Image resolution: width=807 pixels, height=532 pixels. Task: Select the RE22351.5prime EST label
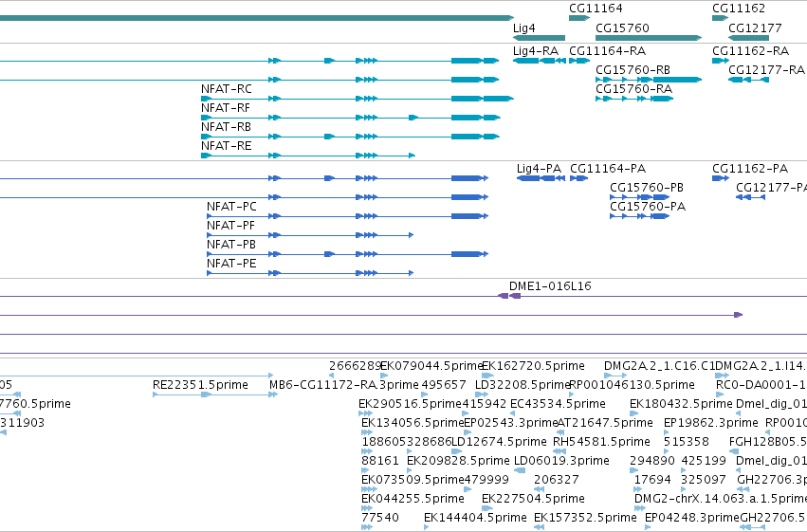(x=200, y=385)
